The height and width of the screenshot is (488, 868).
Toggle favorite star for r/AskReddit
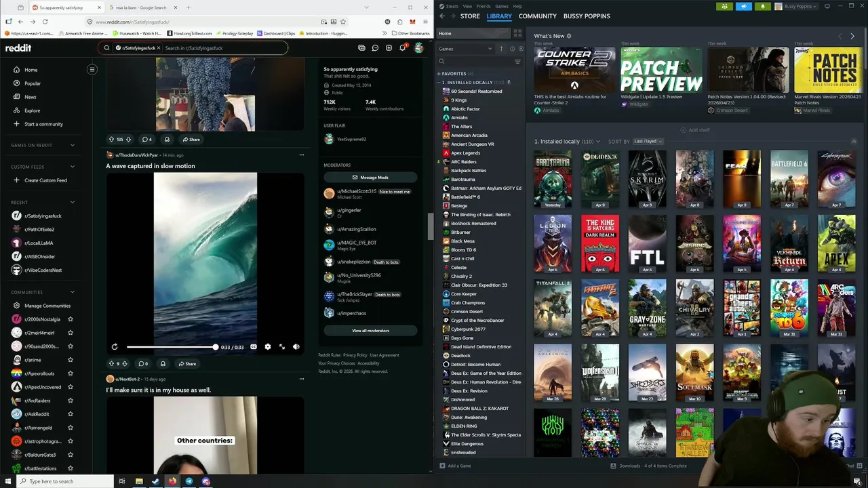pyautogui.click(x=71, y=414)
